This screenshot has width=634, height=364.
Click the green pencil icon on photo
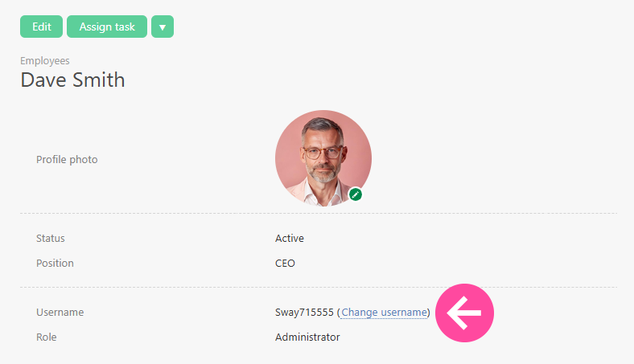356,194
